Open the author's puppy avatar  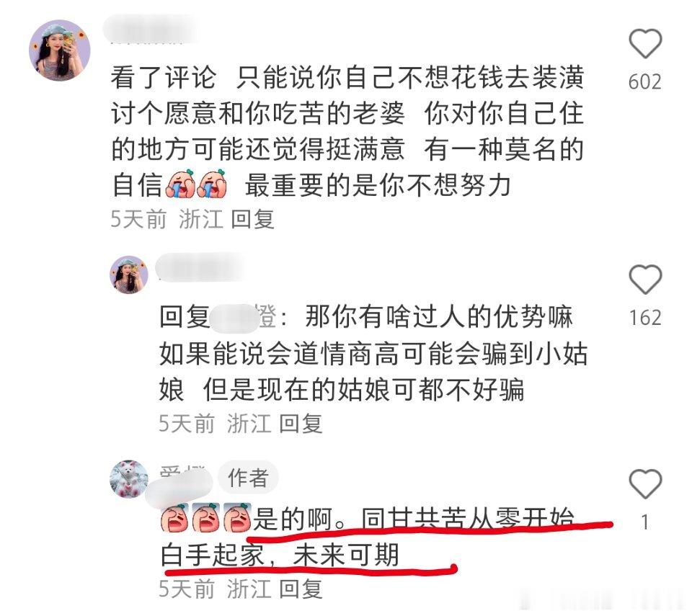pos(129,479)
